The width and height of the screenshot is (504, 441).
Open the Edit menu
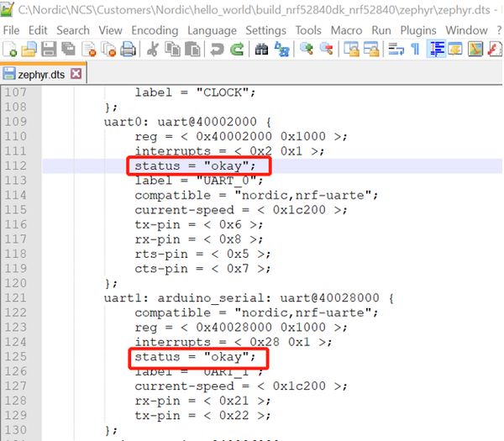click(38, 30)
